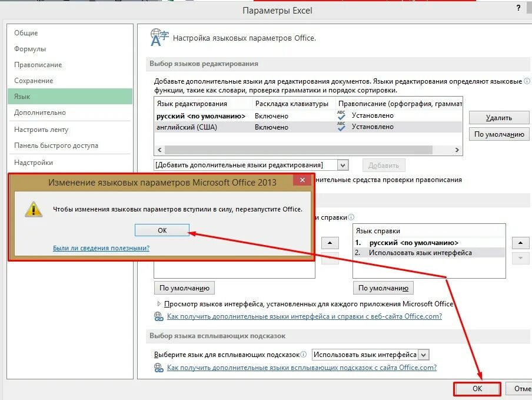Click the info icon after editing languages description
Image resolution: width=532 pixels, height=400 pixels.
(527, 81)
